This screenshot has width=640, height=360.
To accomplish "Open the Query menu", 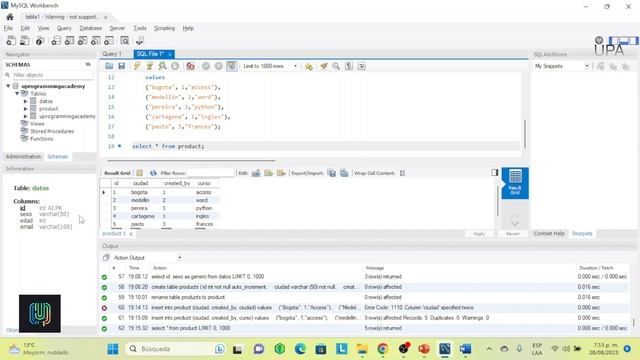I will click(x=64, y=28).
